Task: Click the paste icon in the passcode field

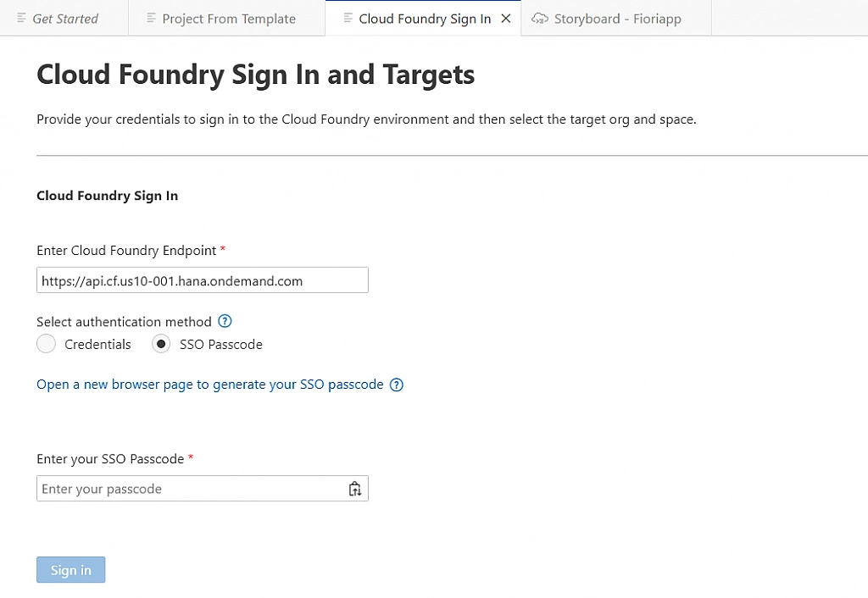Action: (x=355, y=489)
